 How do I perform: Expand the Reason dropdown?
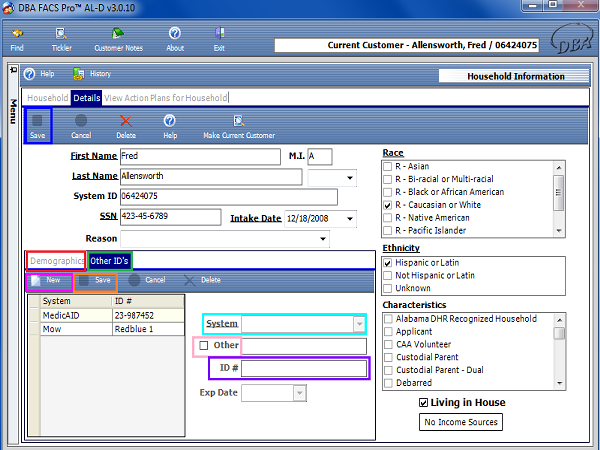pos(323,239)
